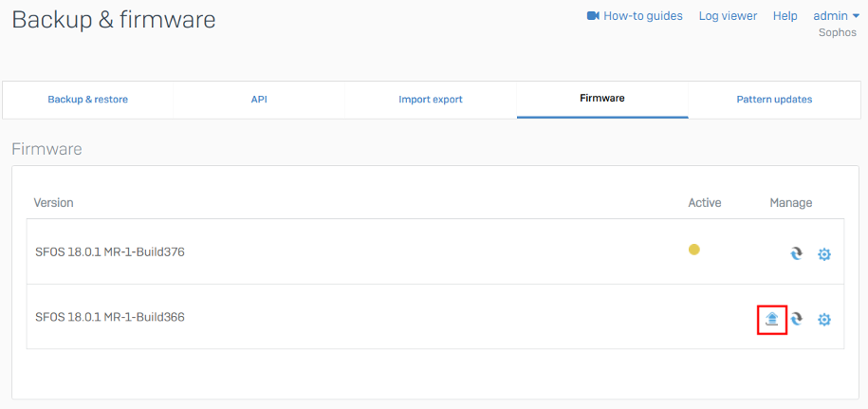This screenshot has height=409, width=868.
Task: Click boot firmware icon for Build366
Action: click(798, 319)
